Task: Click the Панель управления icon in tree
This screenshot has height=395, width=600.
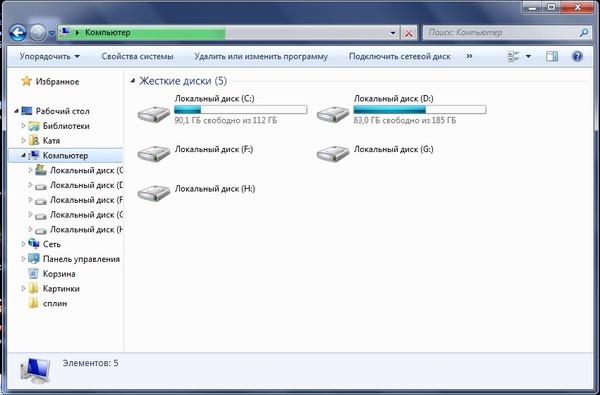Action: click(x=34, y=259)
